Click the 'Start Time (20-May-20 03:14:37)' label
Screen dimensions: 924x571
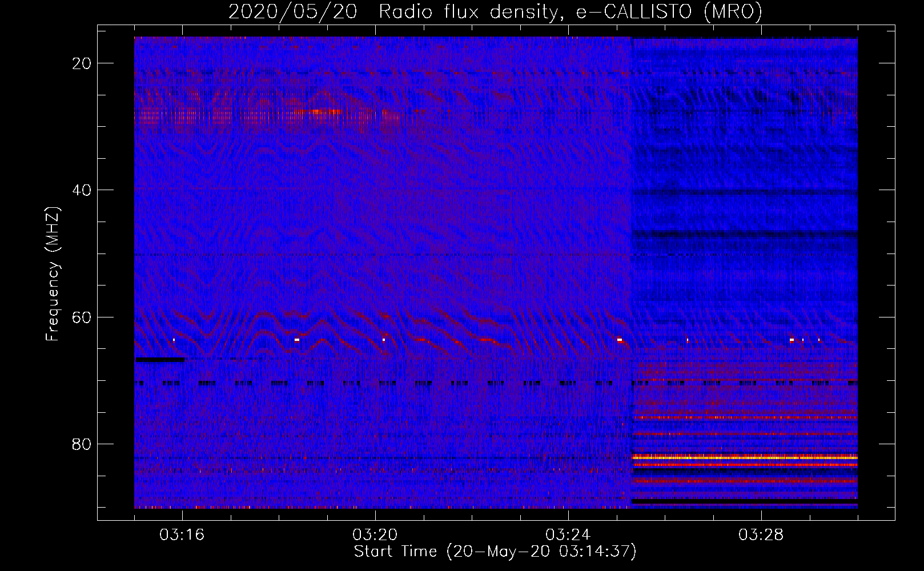(495, 552)
